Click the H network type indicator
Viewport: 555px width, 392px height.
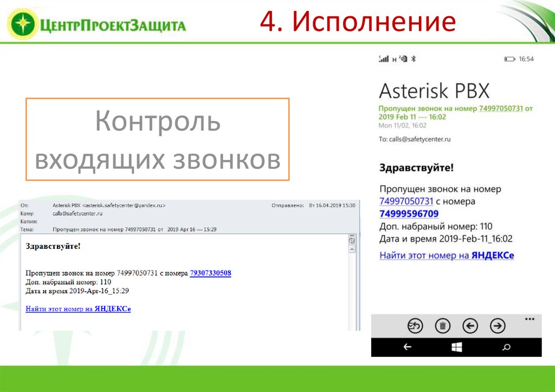[x=395, y=60]
